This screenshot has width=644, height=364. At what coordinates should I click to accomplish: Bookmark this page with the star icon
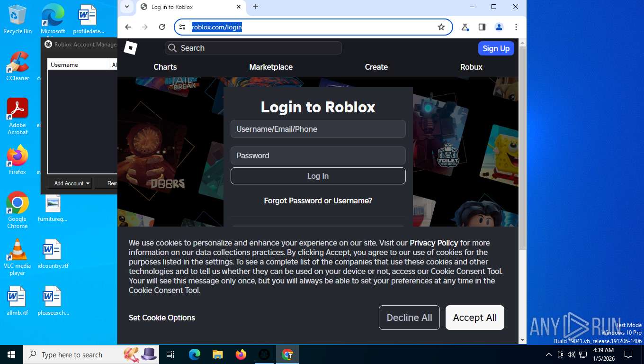pyautogui.click(x=441, y=27)
